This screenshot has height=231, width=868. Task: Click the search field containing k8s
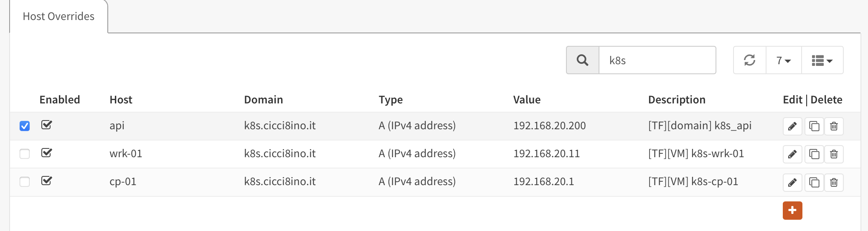657,60
